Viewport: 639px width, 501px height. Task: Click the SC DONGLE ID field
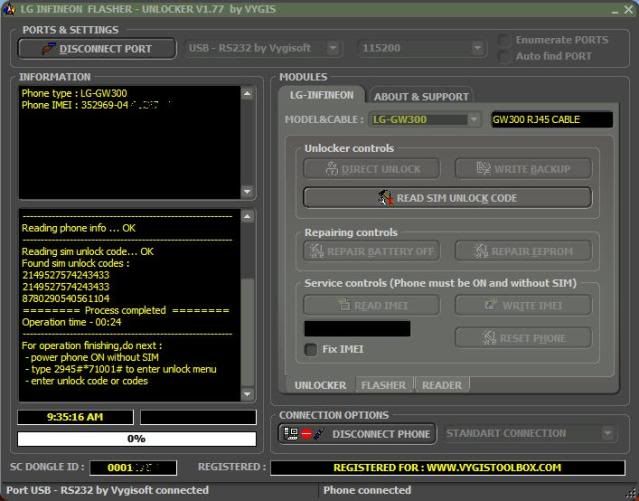(133, 468)
